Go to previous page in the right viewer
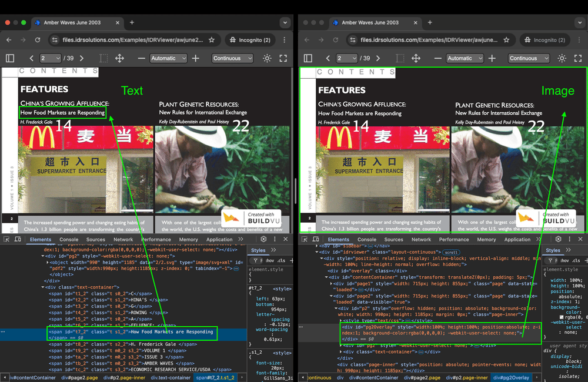The width and height of the screenshot is (588, 382). point(328,58)
